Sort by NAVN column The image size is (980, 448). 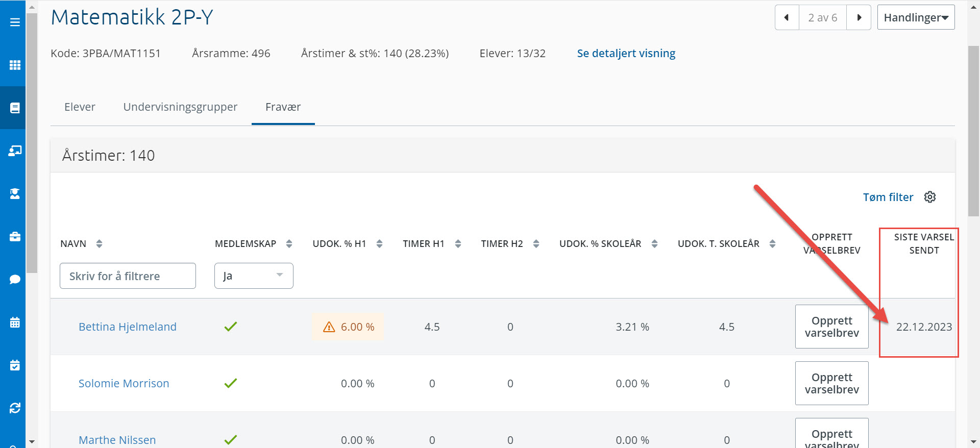click(x=99, y=244)
